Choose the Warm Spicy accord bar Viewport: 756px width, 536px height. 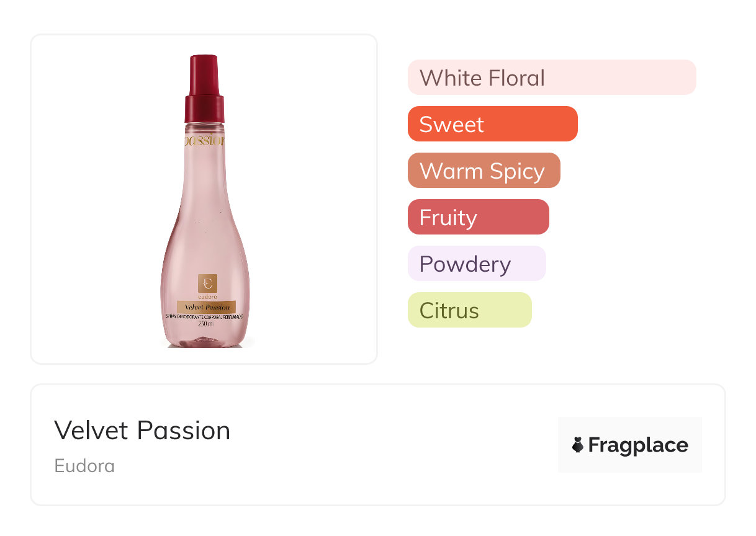pyautogui.click(x=484, y=171)
